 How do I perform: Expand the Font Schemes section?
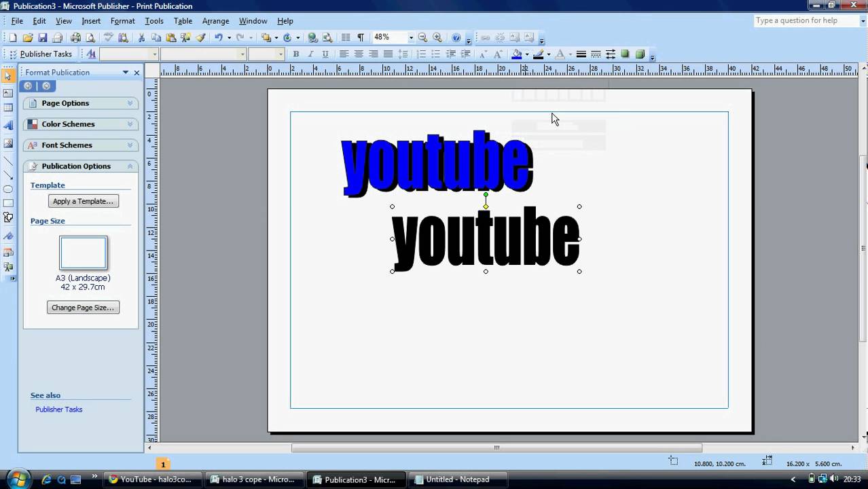[81, 145]
